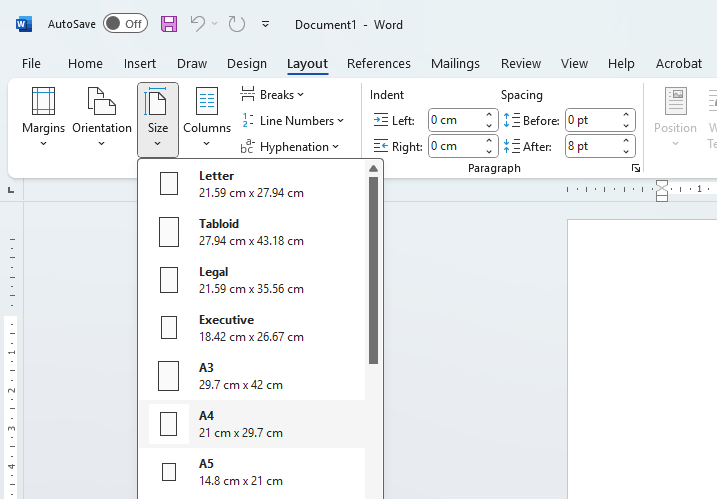Switch to the Design tab
Screen dimensions: 717x499
point(247,64)
